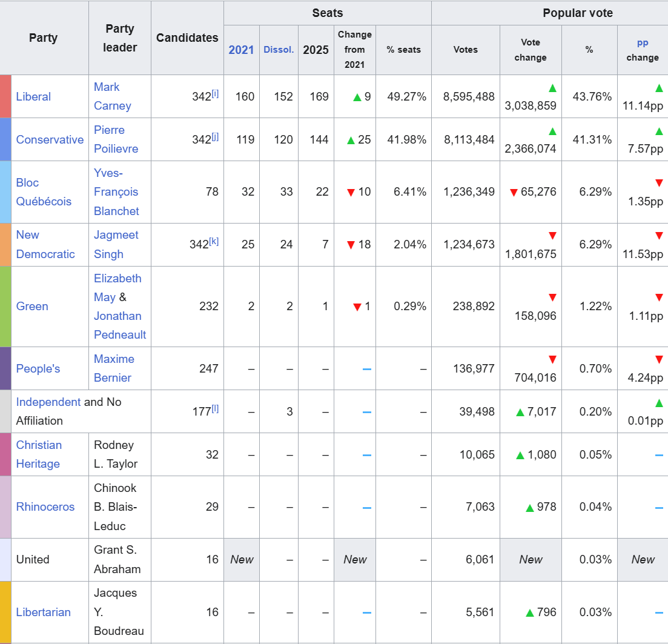Open the Christian Heritage party link
668x644 pixels.
coord(39,454)
